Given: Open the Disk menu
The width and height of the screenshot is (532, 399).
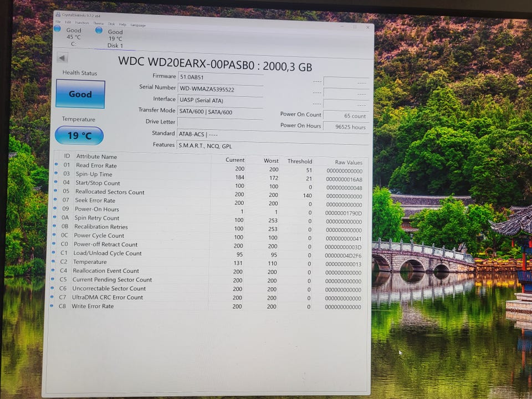Looking at the screenshot, I should 111,24.
